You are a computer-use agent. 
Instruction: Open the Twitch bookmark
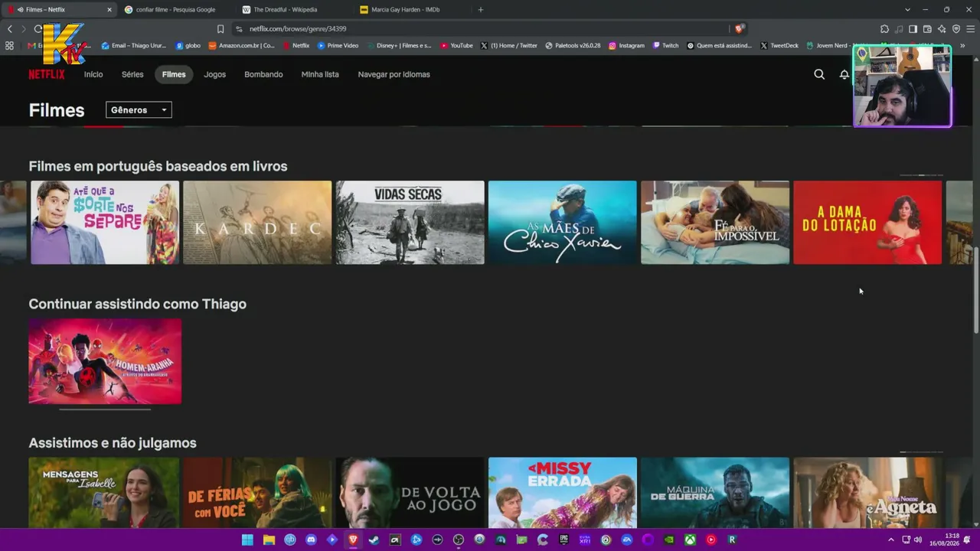666,46
